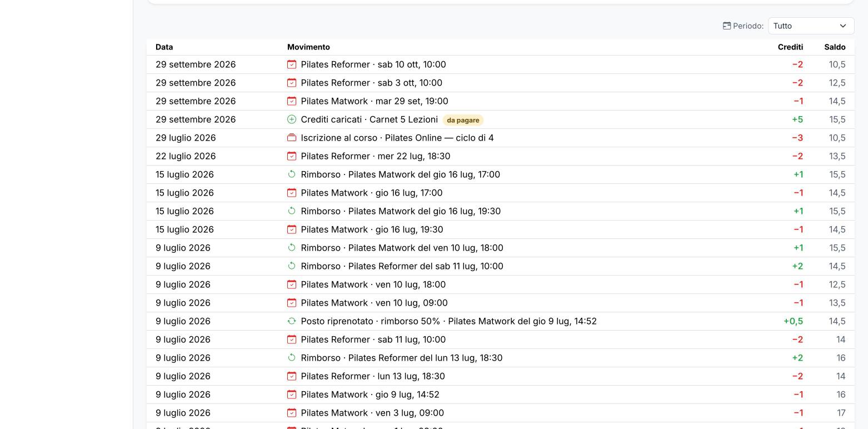This screenshot has height=429, width=868.
Task: Click the icon beside Iscrizione al corso row
Action: (x=292, y=138)
